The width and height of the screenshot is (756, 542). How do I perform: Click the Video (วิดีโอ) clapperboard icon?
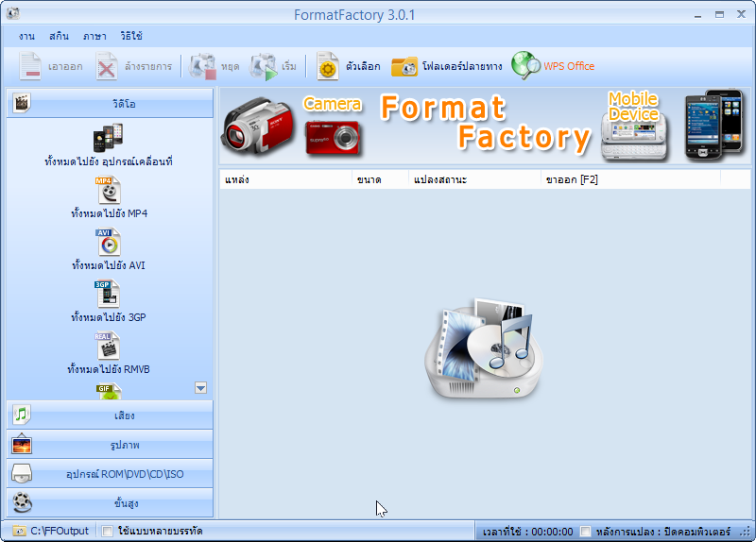click(x=22, y=103)
